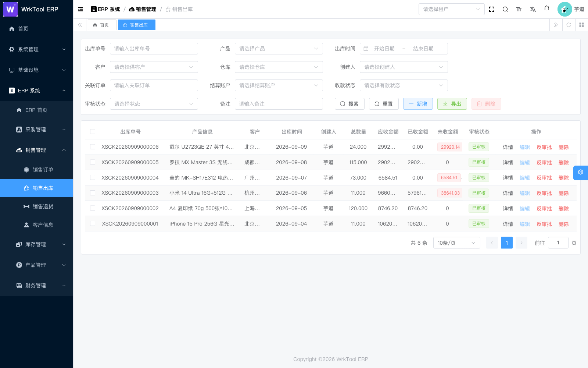Open 请选择仓库 warehouse dropdown

click(279, 67)
